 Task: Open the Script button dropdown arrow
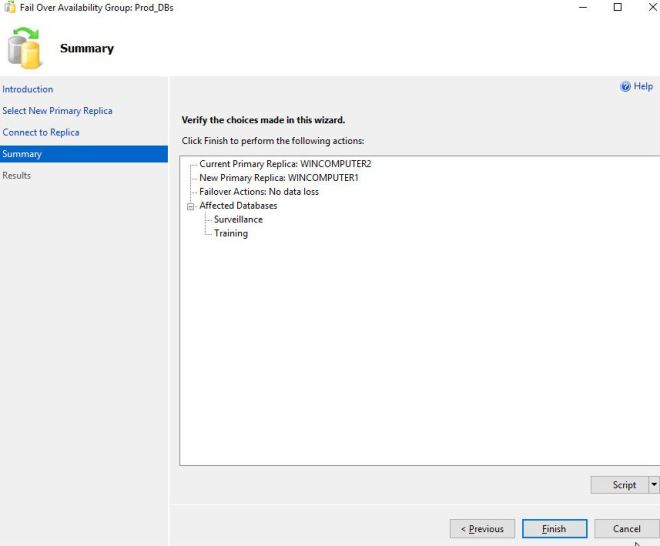pyautogui.click(x=654, y=485)
